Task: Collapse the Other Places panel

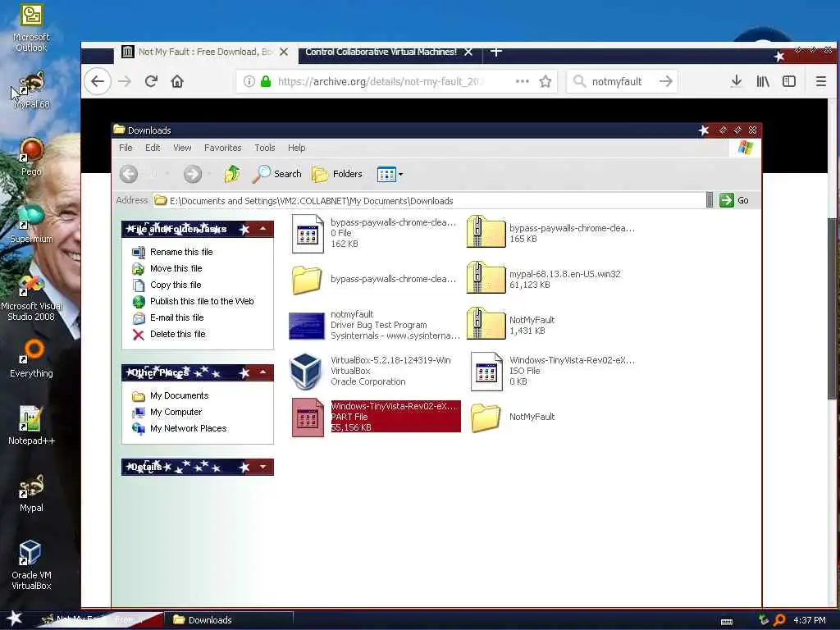Action: tap(263, 372)
